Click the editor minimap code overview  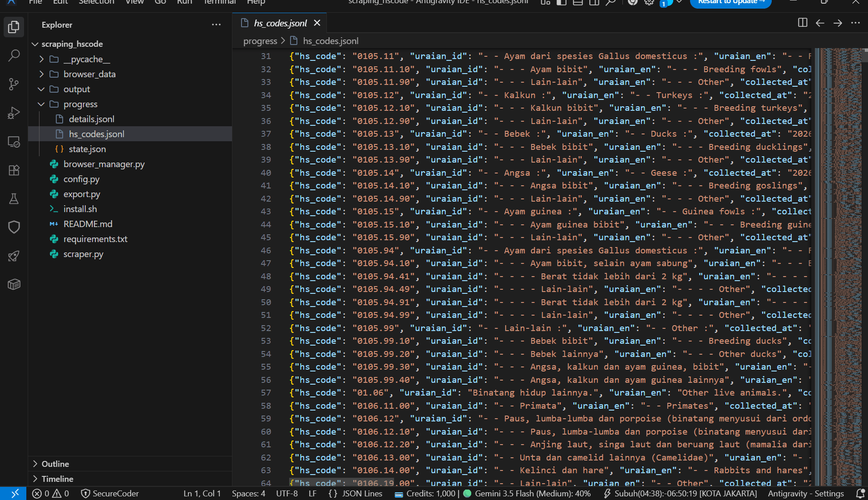pyautogui.click(x=838, y=267)
